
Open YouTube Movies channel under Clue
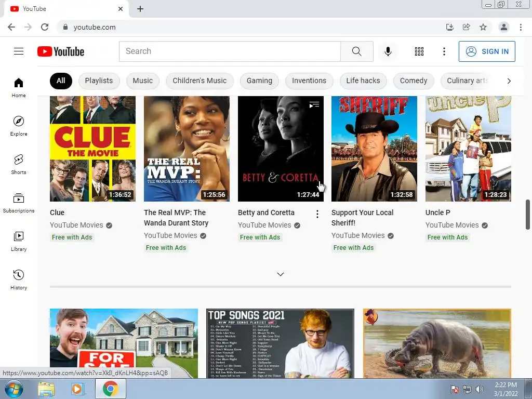pyautogui.click(x=76, y=225)
